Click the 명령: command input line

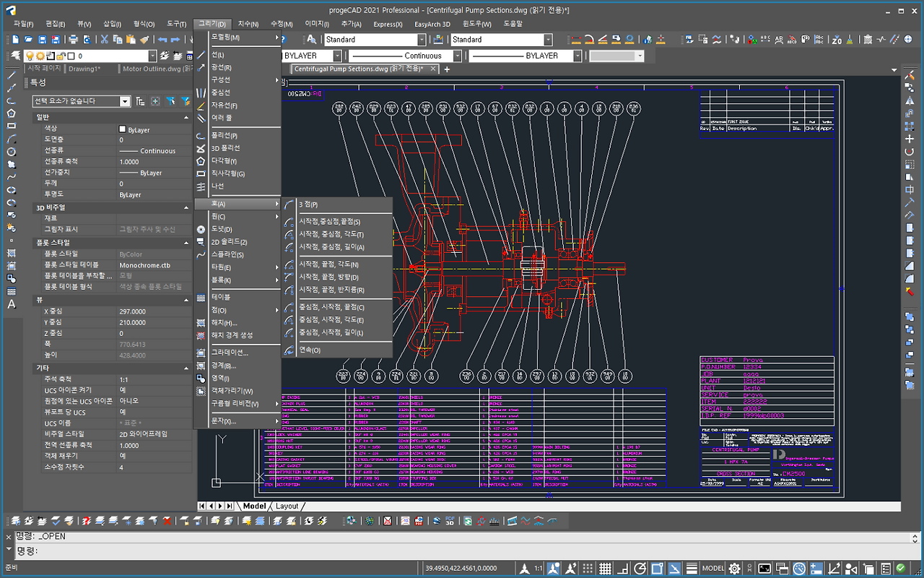(462, 551)
